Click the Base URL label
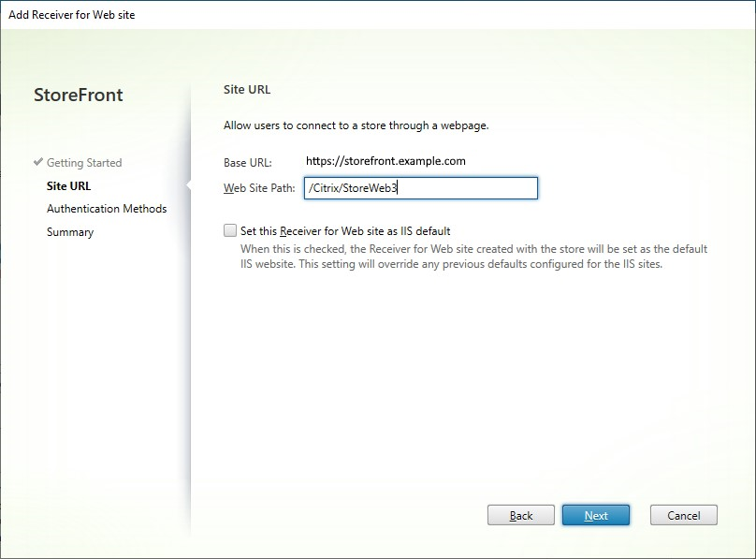Screen dimensions: 756x559 click(x=247, y=162)
